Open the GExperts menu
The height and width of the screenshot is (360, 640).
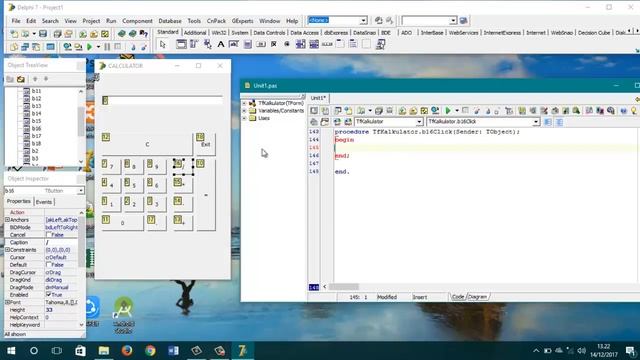pos(242,21)
